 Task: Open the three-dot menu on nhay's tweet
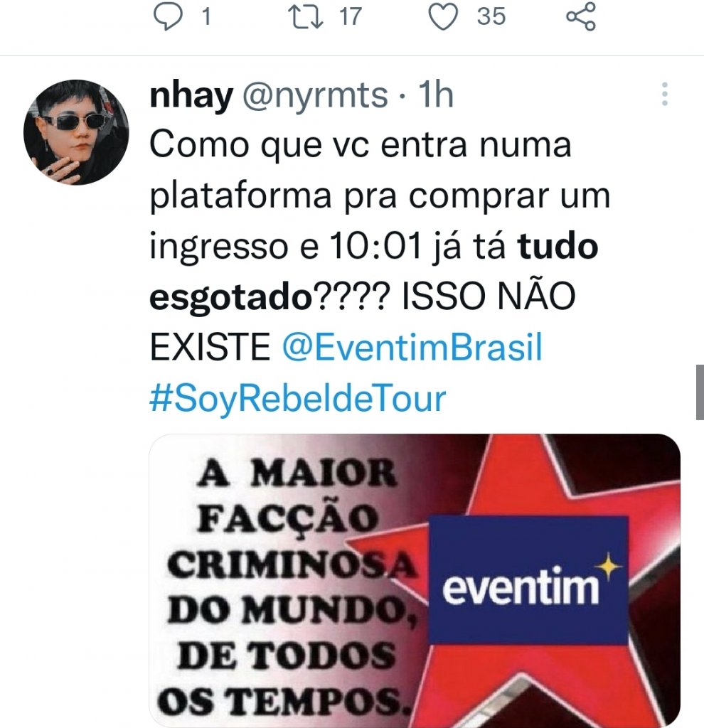point(664,95)
